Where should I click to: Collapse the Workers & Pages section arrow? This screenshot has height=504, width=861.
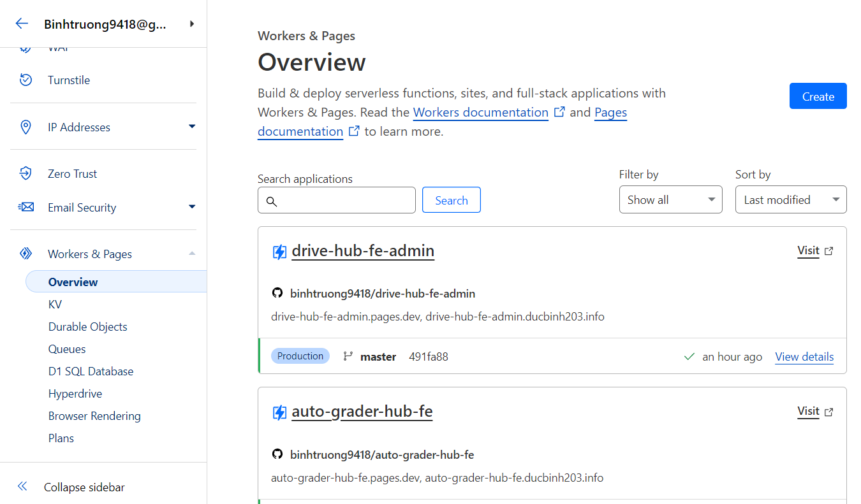(192, 254)
